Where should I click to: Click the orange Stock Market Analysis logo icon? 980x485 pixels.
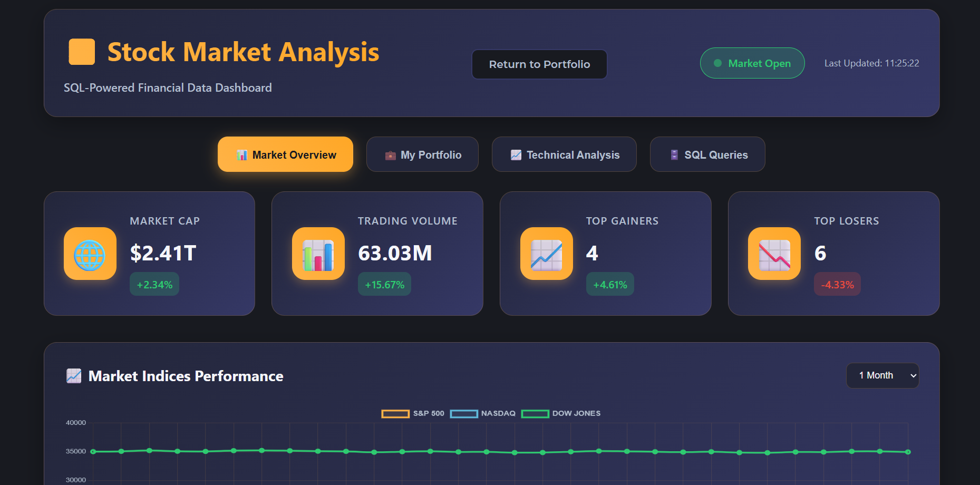(81, 51)
